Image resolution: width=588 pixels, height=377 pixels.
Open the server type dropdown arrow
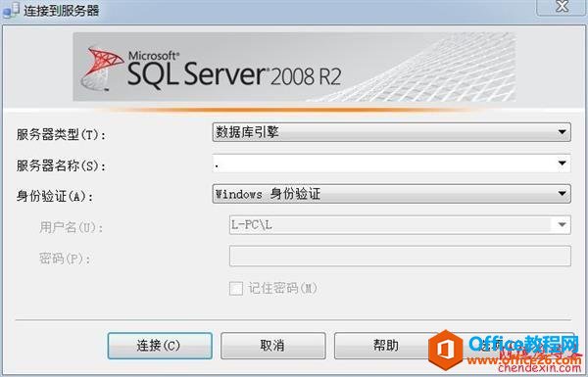(x=562, y=132)
